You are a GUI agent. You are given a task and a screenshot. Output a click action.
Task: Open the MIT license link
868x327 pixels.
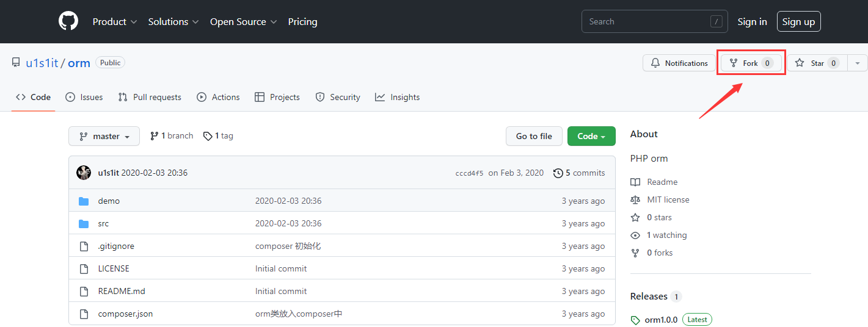[x=660, y=199]
